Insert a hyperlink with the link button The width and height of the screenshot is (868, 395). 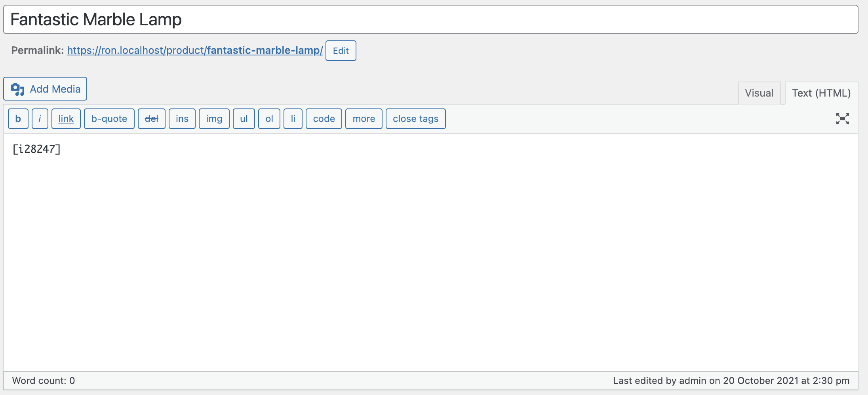(x=66, y=119)
